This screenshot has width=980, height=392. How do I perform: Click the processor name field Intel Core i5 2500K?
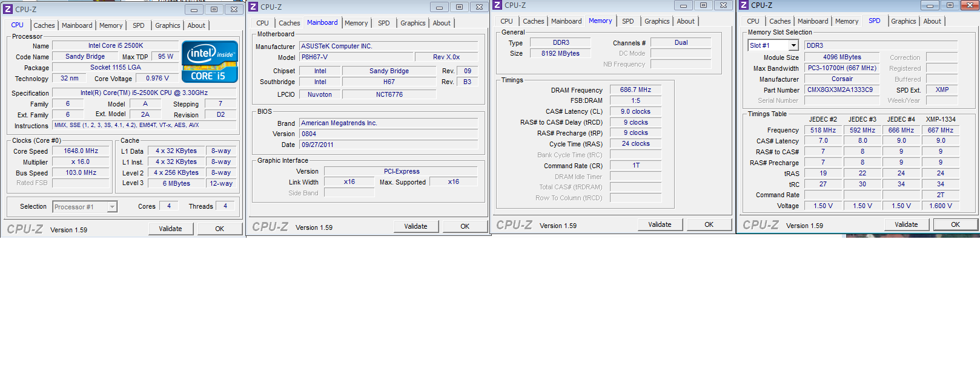(116, 45)
